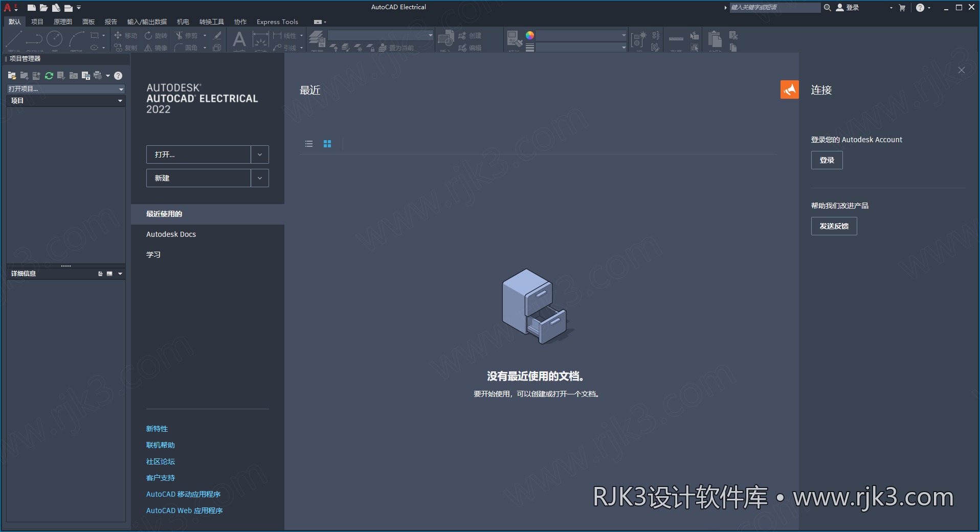Click the Move (移动) tool
980x532 pixels.
(126, 35)
